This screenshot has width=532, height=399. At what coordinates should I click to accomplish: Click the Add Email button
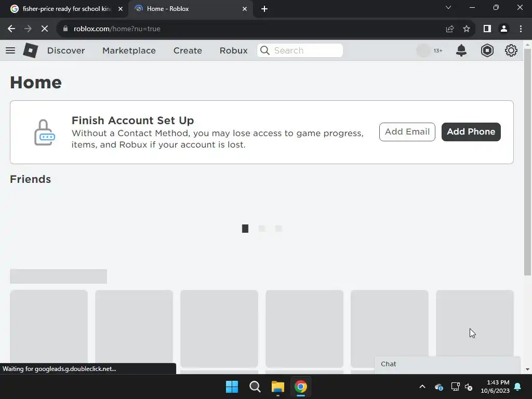coord(407,131)
